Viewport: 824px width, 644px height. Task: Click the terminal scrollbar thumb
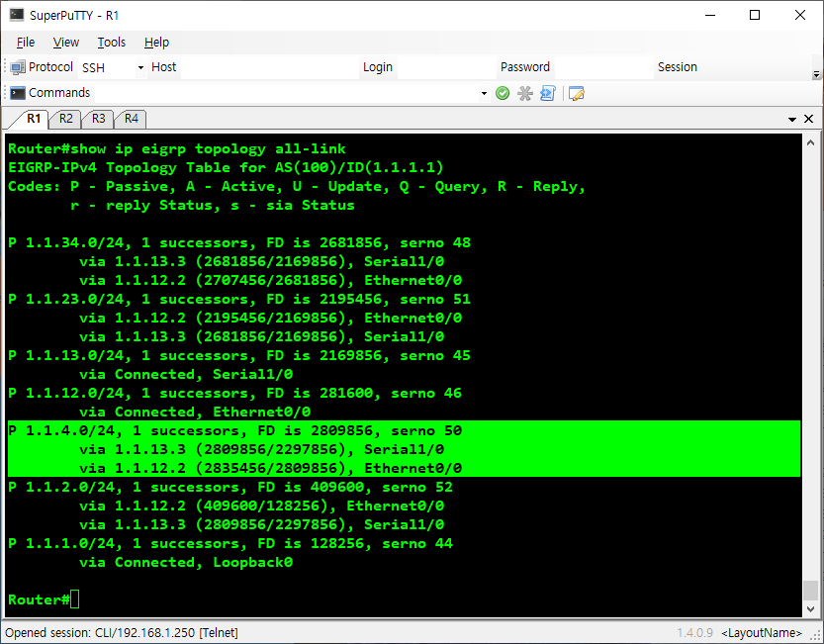point(810,590)
